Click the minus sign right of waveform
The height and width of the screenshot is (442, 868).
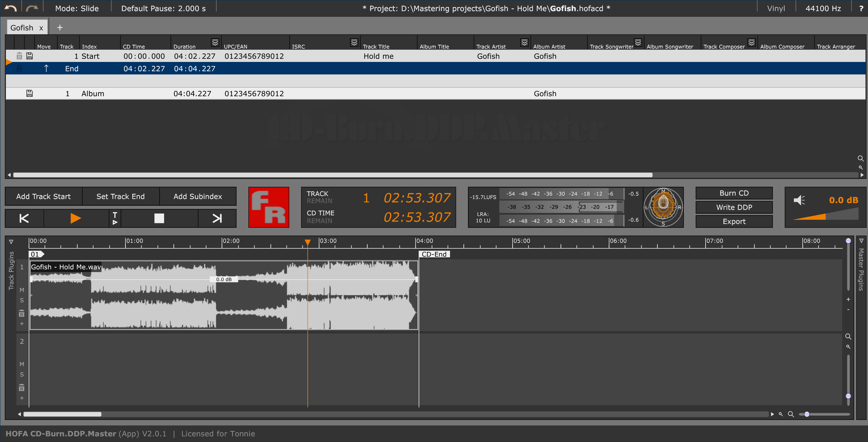click(x=848, y=309)
